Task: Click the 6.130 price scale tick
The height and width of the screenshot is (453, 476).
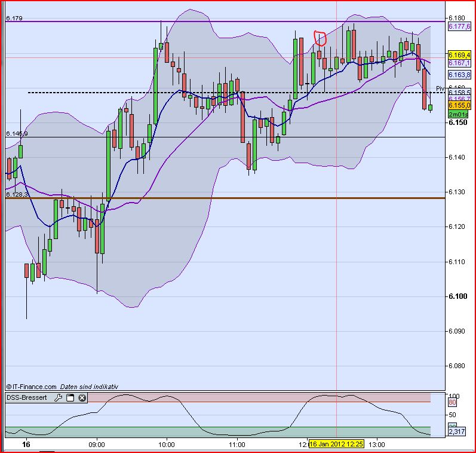Action: (x=457, y=192)
